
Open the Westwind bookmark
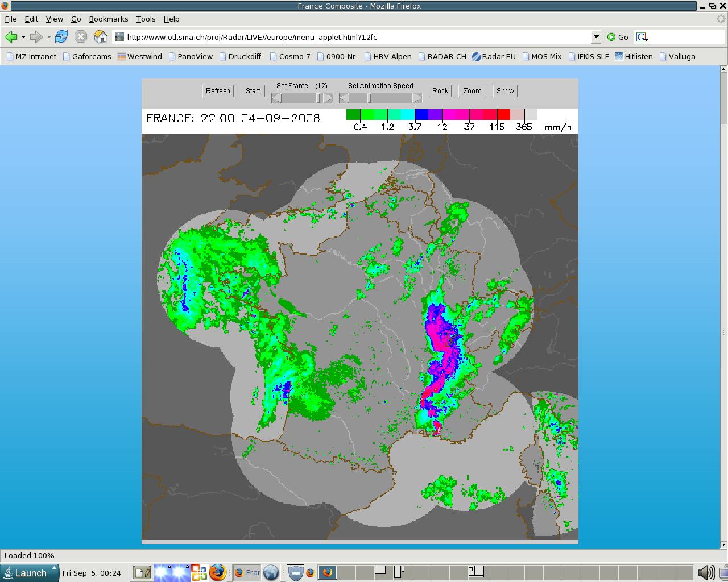140,56
